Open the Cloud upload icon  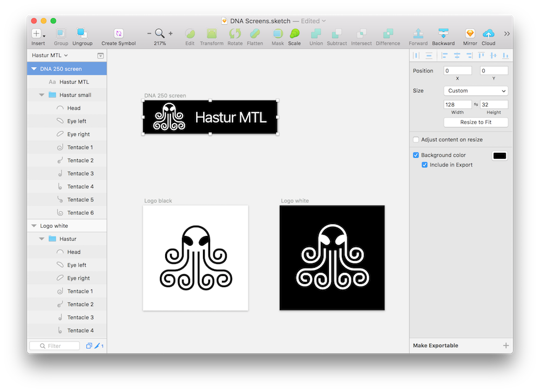488,34
